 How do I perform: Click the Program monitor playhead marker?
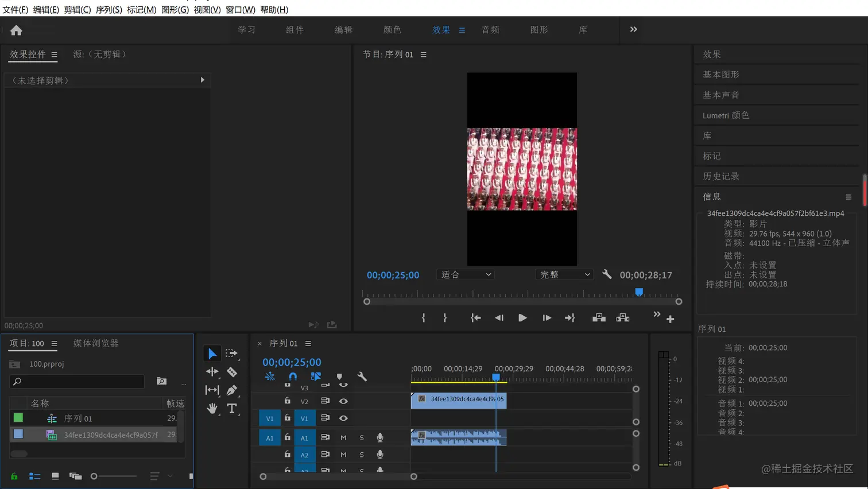point(639,293)
